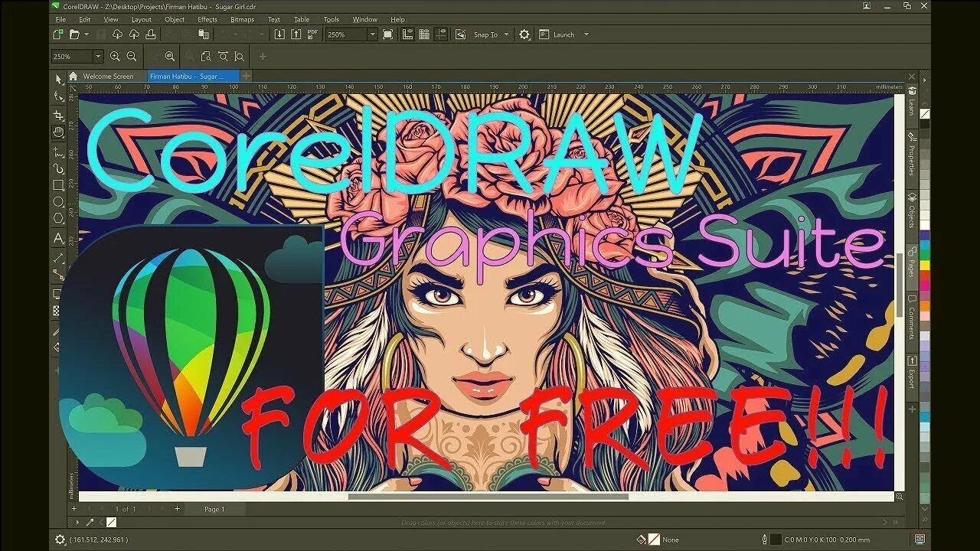Select the Connector tool
Image resolution: width=980 pixels, height=551 pixels.
click(58, 273)
